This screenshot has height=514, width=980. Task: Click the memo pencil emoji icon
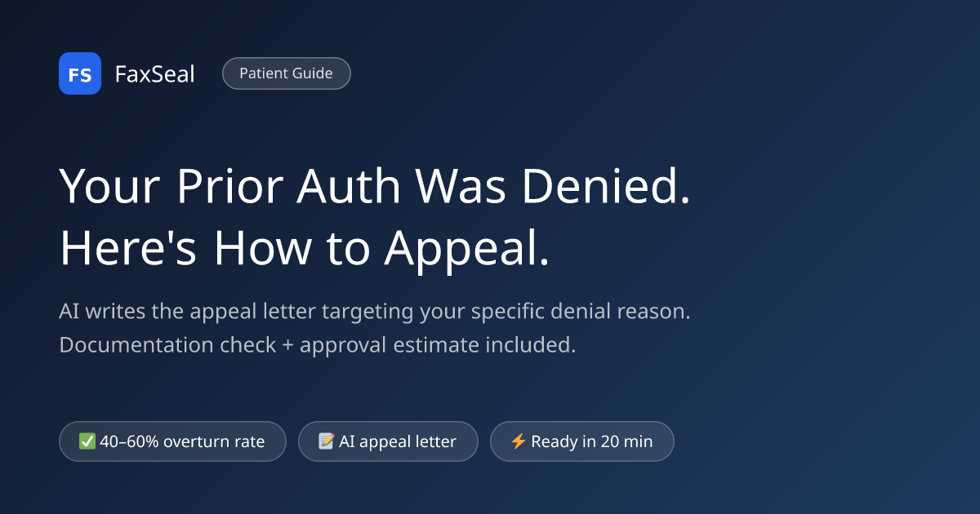tap(327, 441)
